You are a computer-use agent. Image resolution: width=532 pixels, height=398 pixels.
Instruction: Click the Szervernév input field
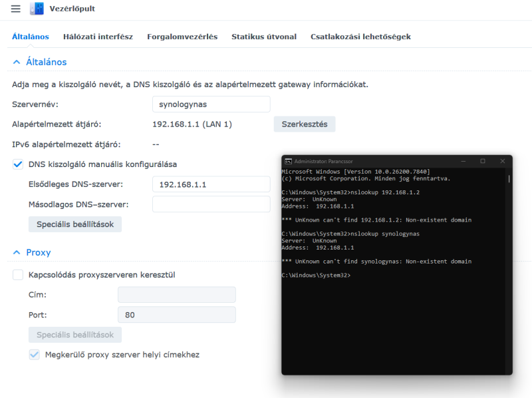coord(211,104)
